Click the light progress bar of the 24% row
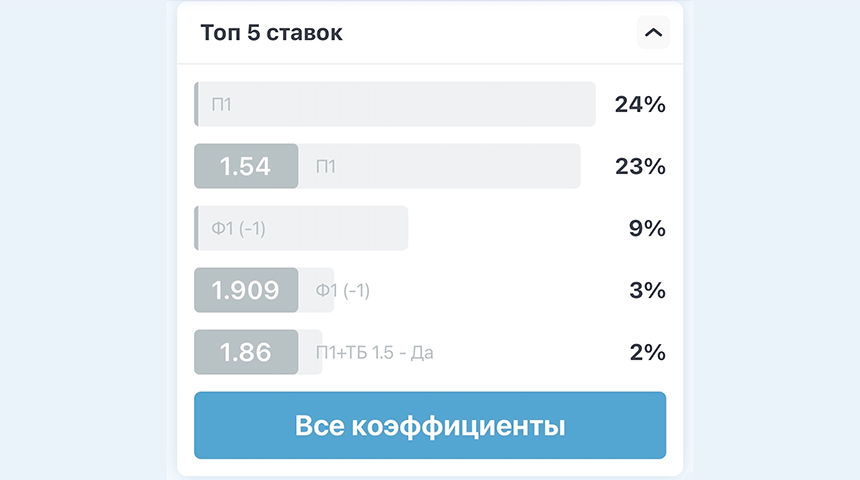The image size is (860, 480). point(397,104)
